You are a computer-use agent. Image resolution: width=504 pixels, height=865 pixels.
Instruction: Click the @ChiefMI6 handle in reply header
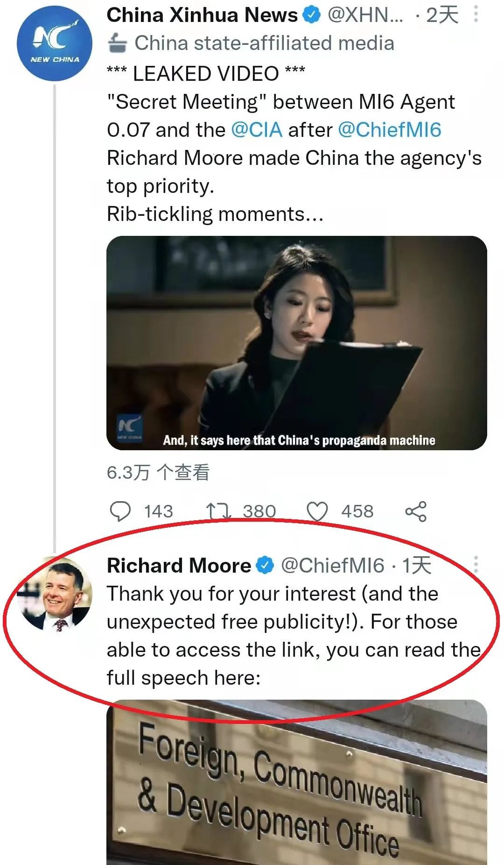coord(332,566)
